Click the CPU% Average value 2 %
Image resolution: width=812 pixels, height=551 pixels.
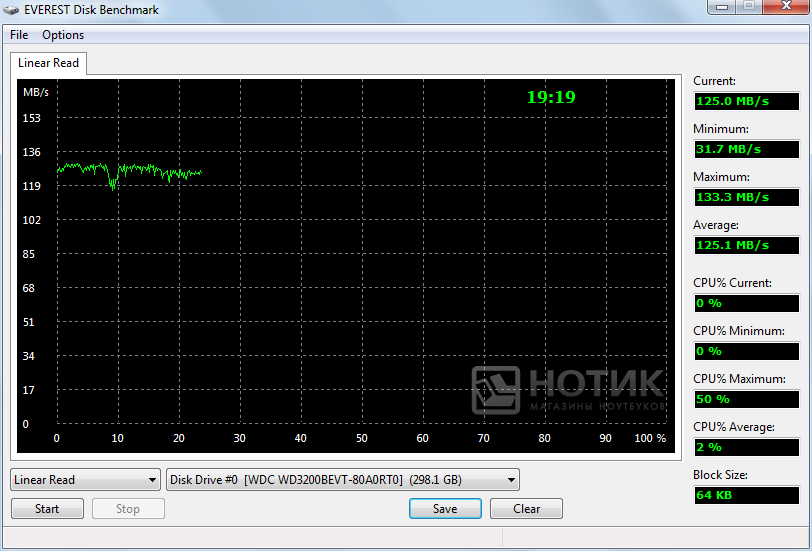(x=746, y=447)
